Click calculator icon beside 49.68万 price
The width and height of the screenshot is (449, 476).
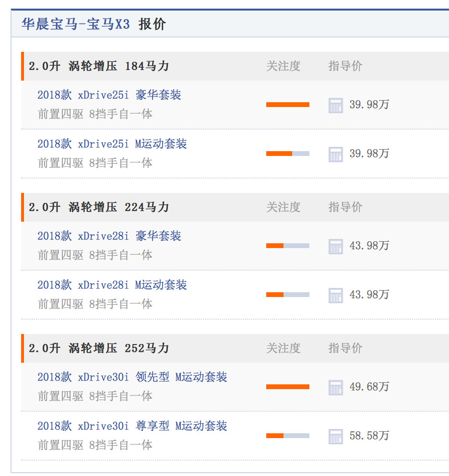[336, 387]
